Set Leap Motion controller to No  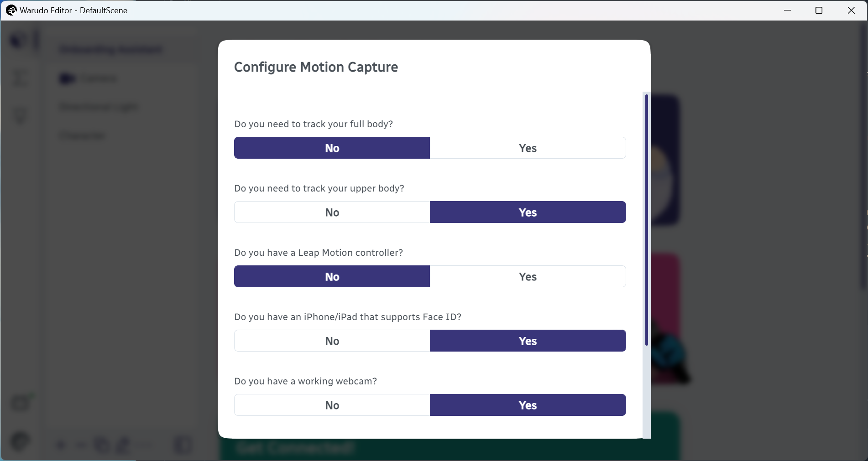(x=332, y=276)
